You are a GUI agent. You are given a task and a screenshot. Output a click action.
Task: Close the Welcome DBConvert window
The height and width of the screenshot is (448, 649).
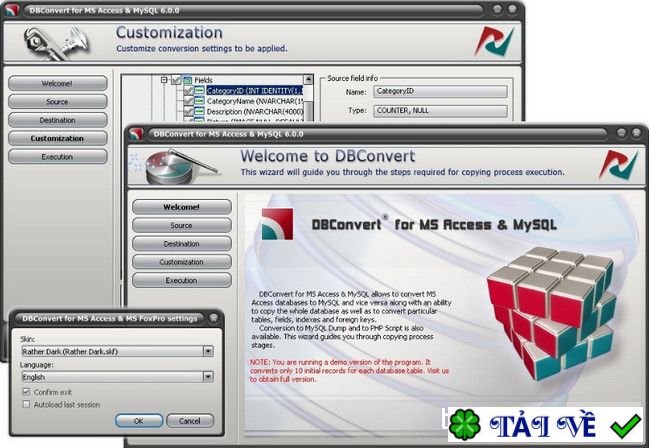(x=636, y=133)
